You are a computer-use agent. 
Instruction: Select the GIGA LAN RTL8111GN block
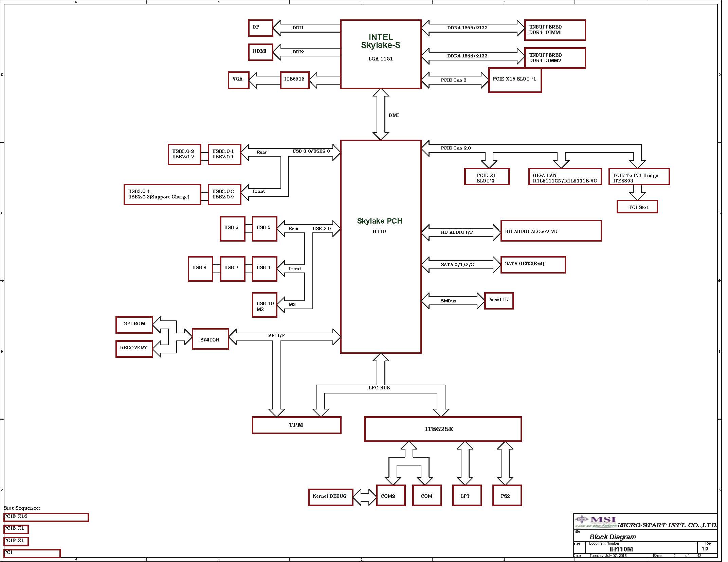point(565,177)
